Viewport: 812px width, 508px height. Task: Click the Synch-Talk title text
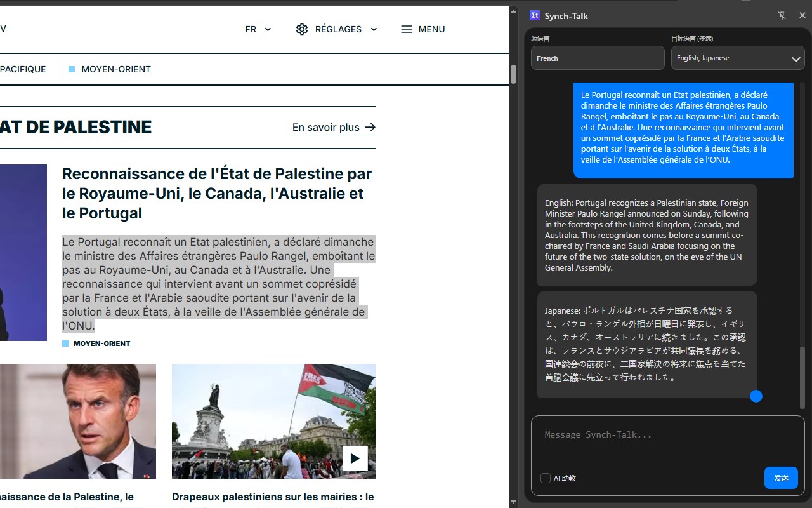point(566,16)
